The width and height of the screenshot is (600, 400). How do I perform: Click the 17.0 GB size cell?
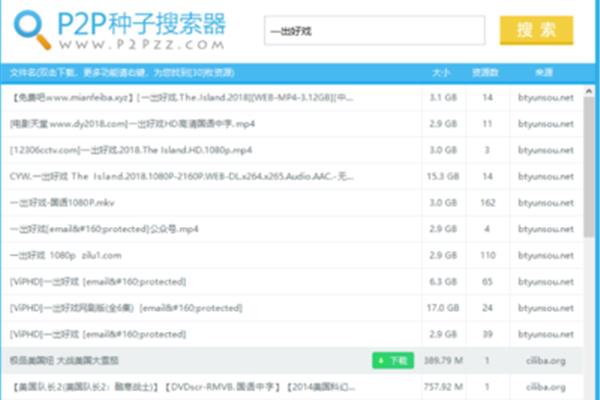[x=443, y=308]
